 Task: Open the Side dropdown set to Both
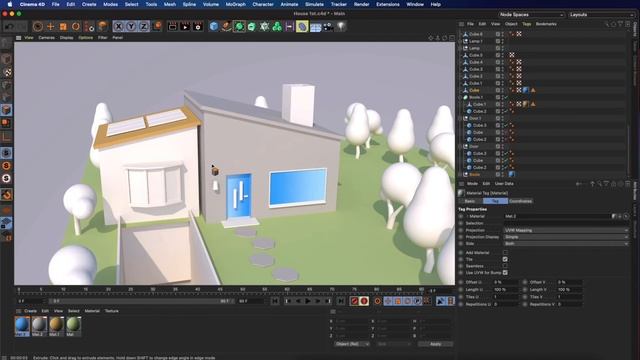(x=566, y=244)
